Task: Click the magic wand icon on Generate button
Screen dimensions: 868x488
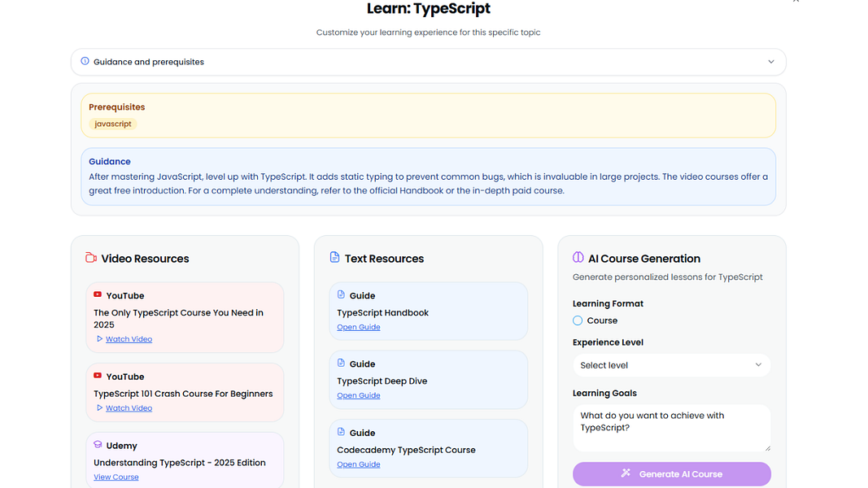Action: tap(626, 473)
